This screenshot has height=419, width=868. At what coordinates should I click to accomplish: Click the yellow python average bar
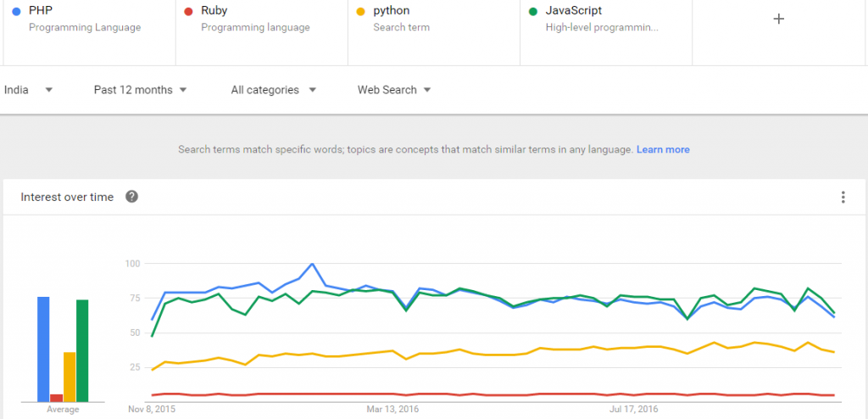point(70,377)
